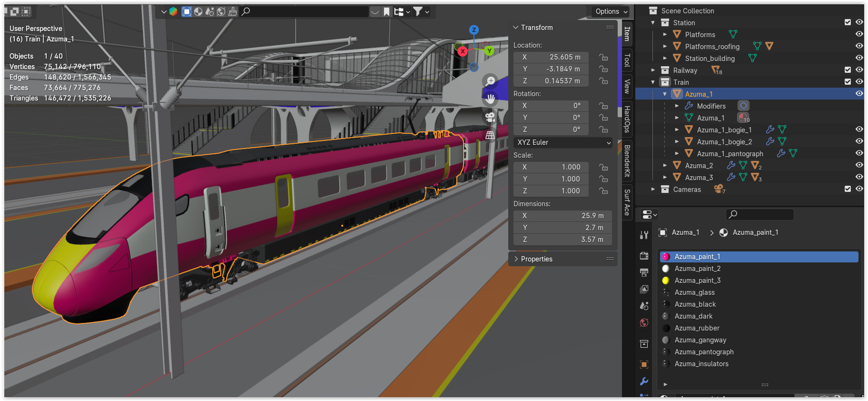Open the outliner filter funnel dropdown
Screen dimensions: 868x401
[x=421, y=11]
